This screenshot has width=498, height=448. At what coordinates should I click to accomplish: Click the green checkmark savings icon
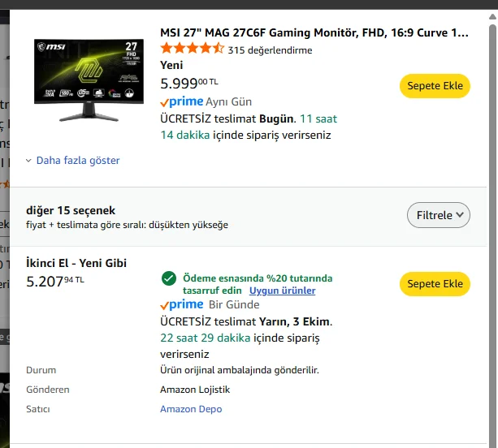pyautogui.click(x=168, y=278)
